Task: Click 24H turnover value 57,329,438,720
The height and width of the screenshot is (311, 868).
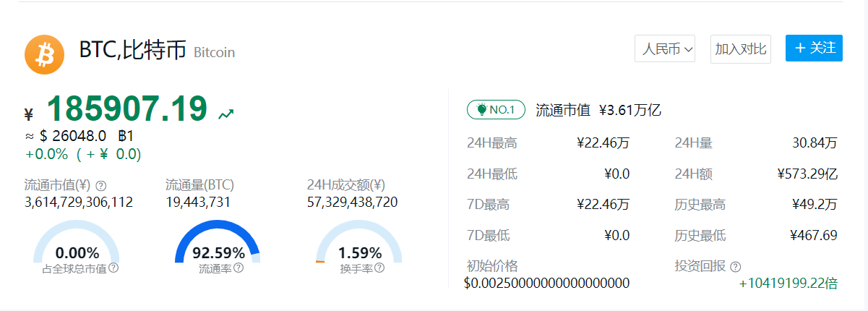Action: coord(352,203)
